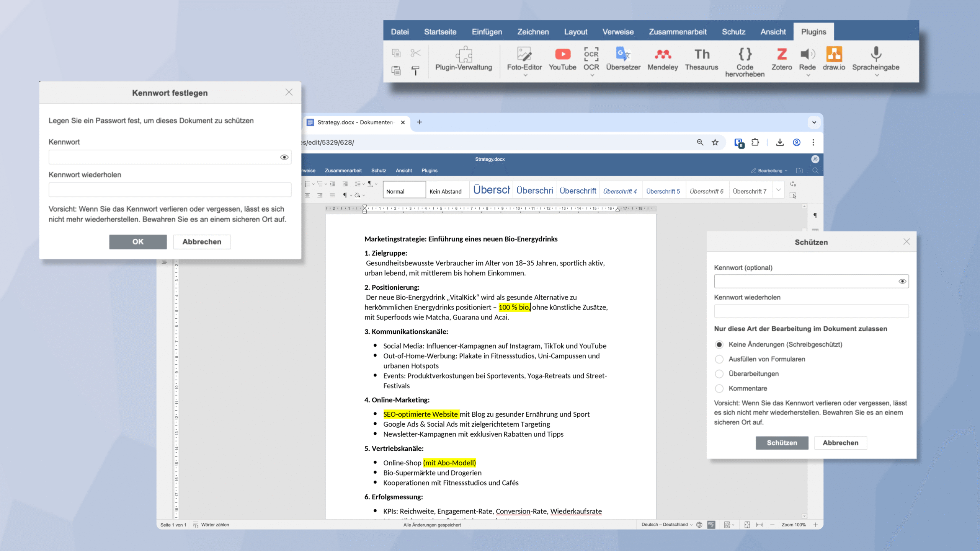Click Abbrechen in the Schützen dialog

840,443
